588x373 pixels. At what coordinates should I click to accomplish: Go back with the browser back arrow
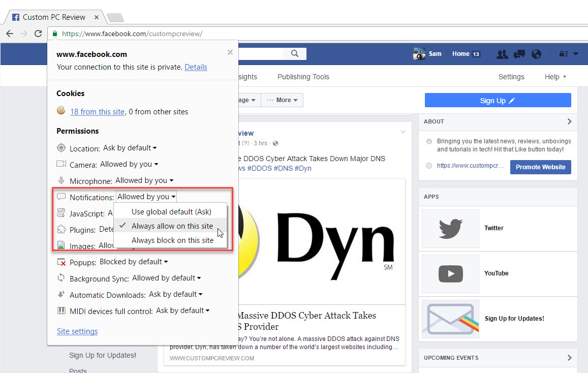[10, 34]
